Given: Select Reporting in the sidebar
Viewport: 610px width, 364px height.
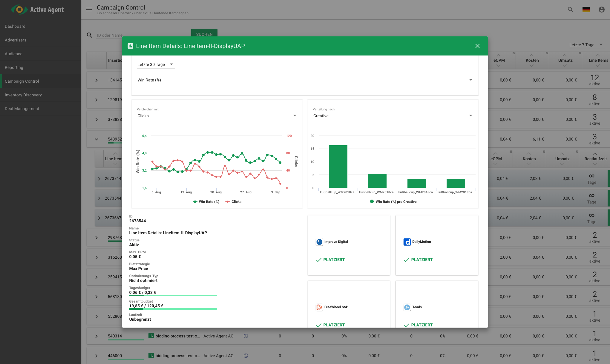Looking at the screenshot, I should pos(14,67).
